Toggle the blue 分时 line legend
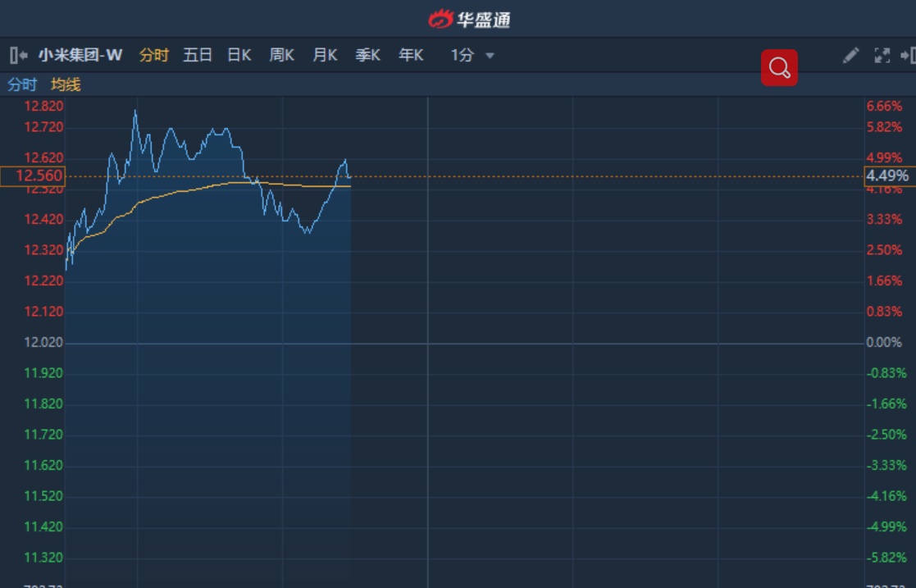Screen dimensions: 916x588 tap(22, 84)
